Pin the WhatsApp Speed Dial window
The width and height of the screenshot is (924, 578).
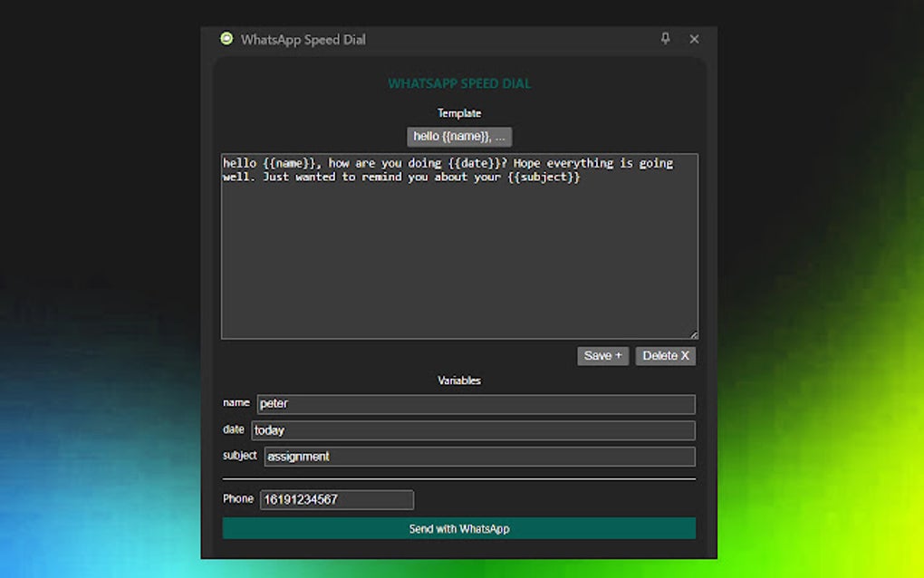click(666, 39)
